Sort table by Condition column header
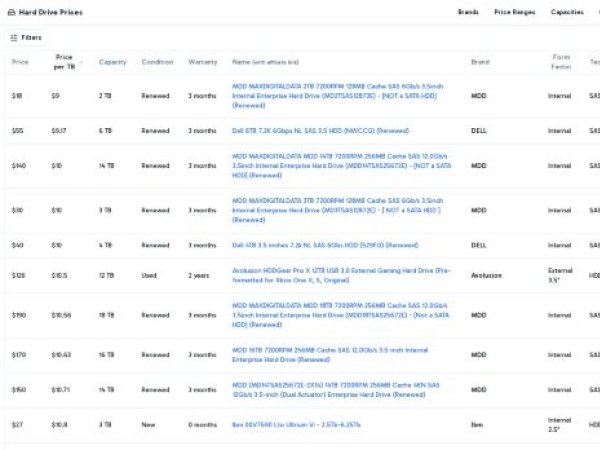This screenshot has height=450, width=600. [x=156, y=62]
